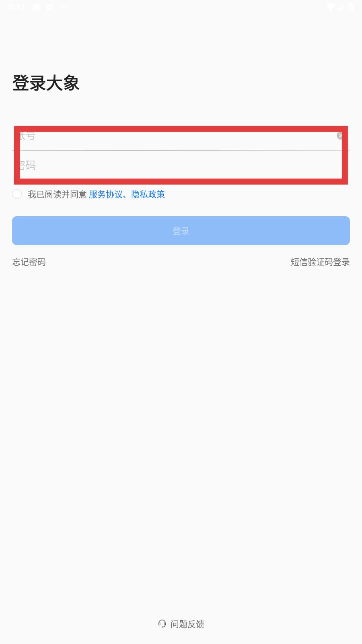The height and width of the screenshot is (644, 362).
Task: Tap the headset icon beside 问题反馈
Action: 162,624
